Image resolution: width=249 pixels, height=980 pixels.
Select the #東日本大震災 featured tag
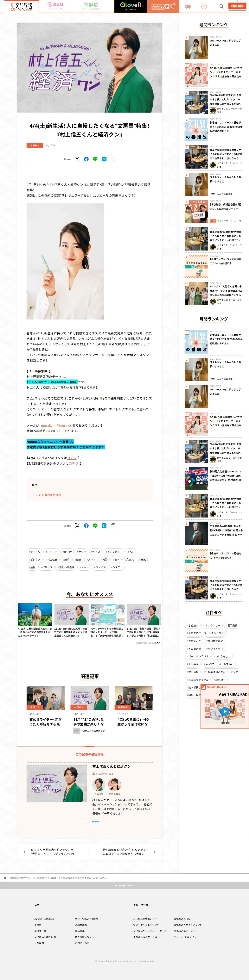pyautogui.click(x=215, y=641)
